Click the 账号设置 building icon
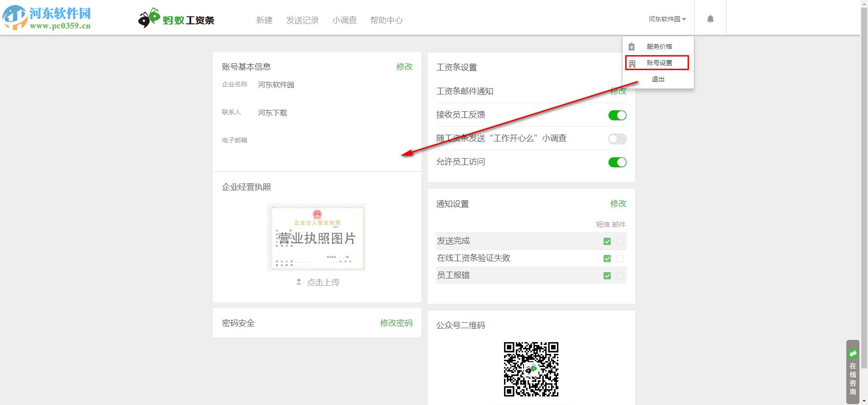 tap(632, 63)
